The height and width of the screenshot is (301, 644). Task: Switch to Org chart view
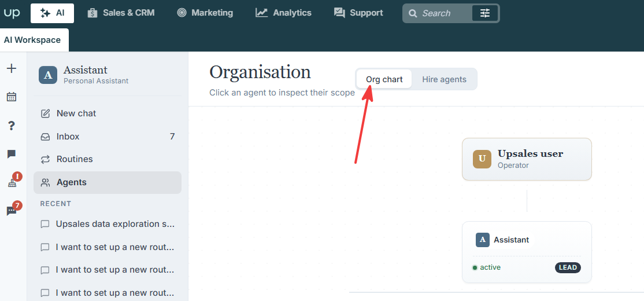click(x=384, y=79)
